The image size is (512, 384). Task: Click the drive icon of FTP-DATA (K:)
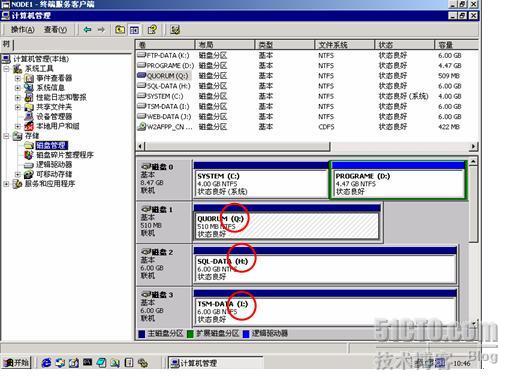pyautogui.click(x=142, y=55)
